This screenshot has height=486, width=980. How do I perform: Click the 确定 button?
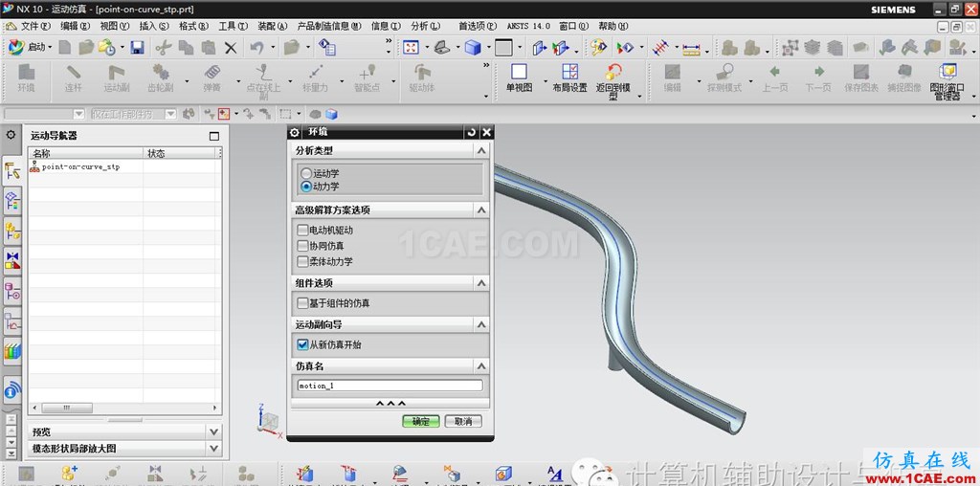421,421
